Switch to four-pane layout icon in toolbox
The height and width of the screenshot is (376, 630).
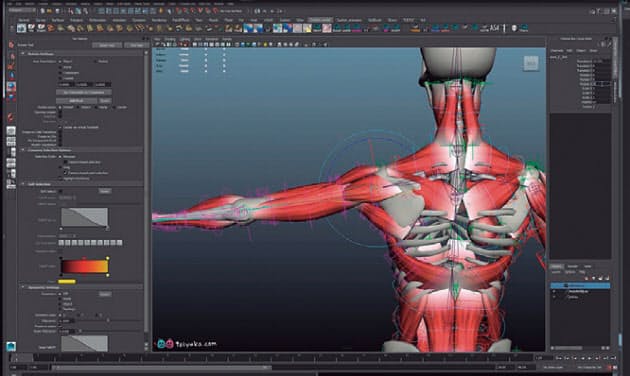pos(11,141)
